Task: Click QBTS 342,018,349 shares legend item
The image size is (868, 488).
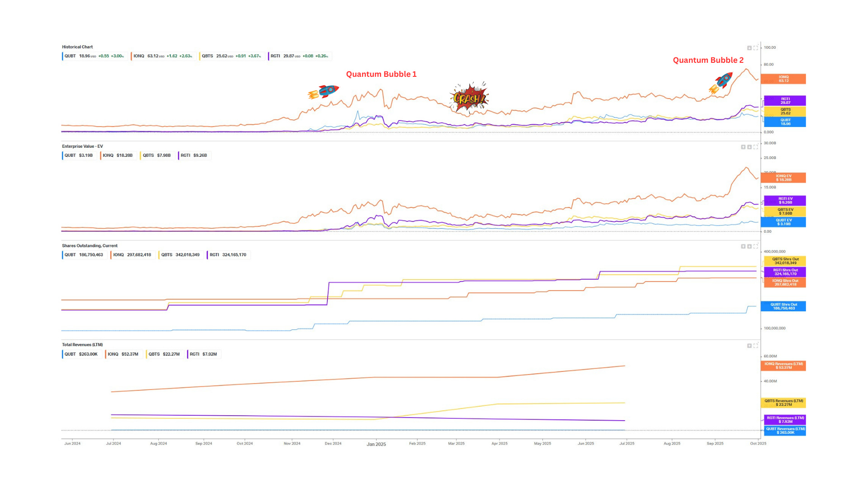Action: (180, 255)
